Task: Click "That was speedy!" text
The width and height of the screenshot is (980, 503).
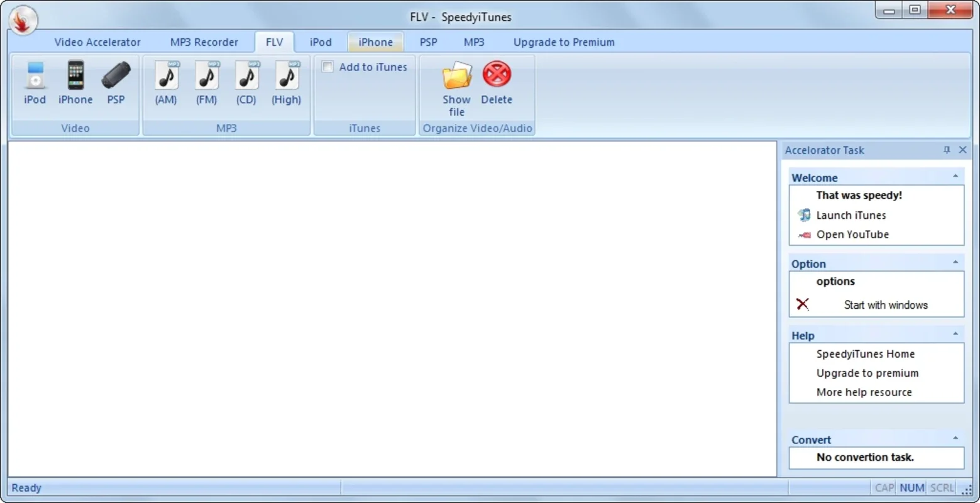Action: [859, 196]
